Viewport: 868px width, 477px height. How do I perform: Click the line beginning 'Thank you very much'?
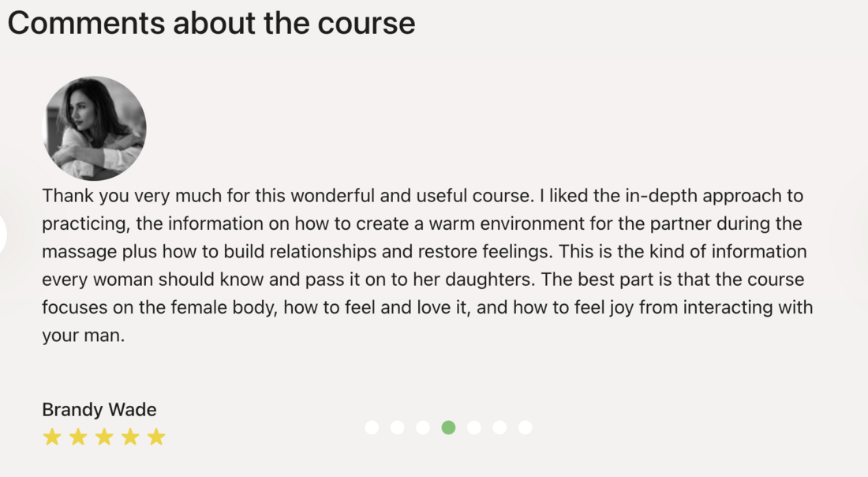click(422, 196)
